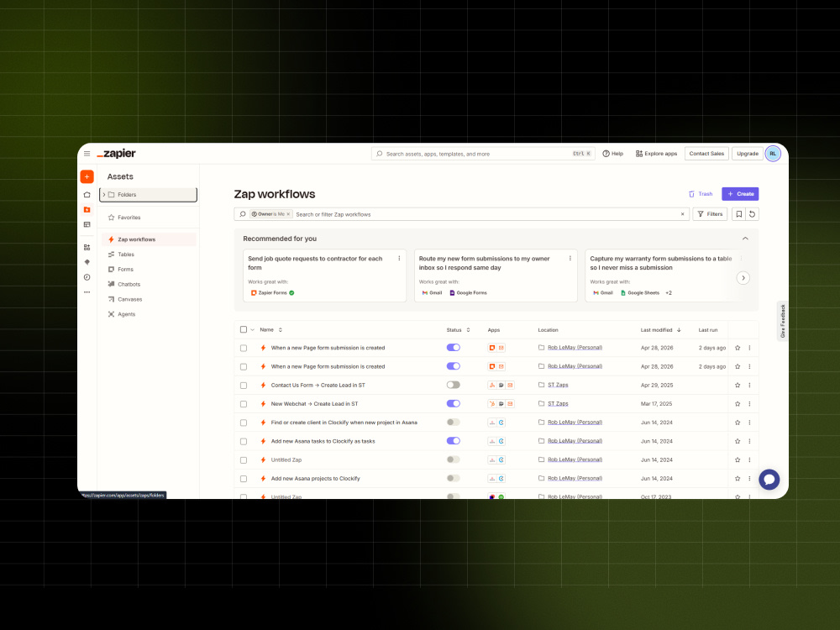Viewport: 840px width, 630px height.
Task: Open the RL user avatar menu
Action: coord(773,154)
